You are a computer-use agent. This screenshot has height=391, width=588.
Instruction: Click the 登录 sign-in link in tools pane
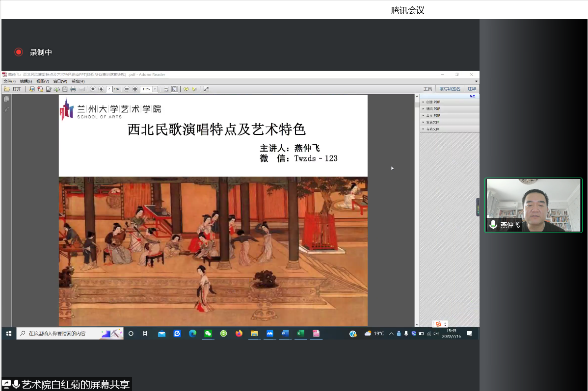pyautogui.click(x=473, y=96)
